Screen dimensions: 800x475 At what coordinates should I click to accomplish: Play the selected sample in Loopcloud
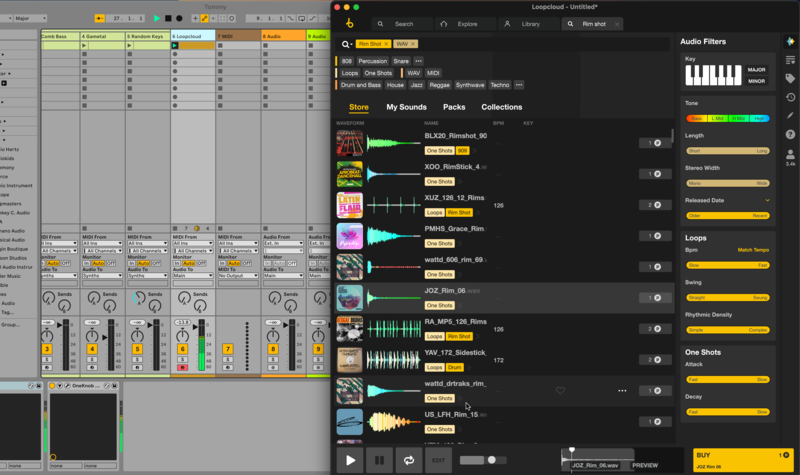pos(350,460)
